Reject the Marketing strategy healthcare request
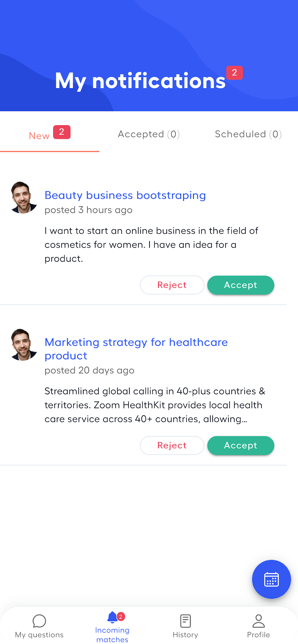298x644 pixels. (x=172, y=446)
